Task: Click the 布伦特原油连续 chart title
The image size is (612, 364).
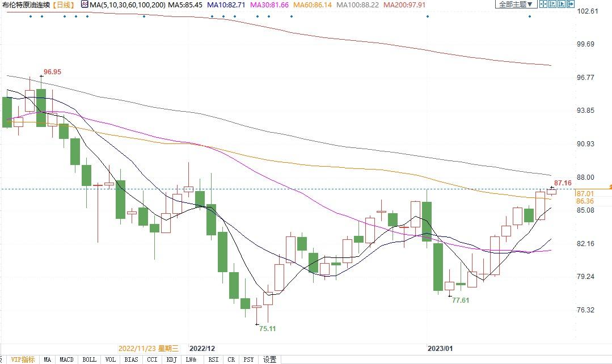Action: click(x=26, y=5)
